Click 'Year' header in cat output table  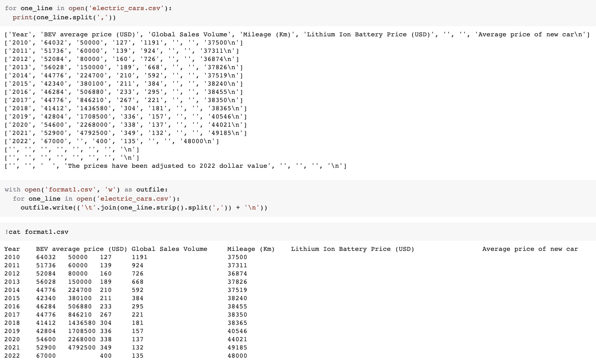[12, 249]
